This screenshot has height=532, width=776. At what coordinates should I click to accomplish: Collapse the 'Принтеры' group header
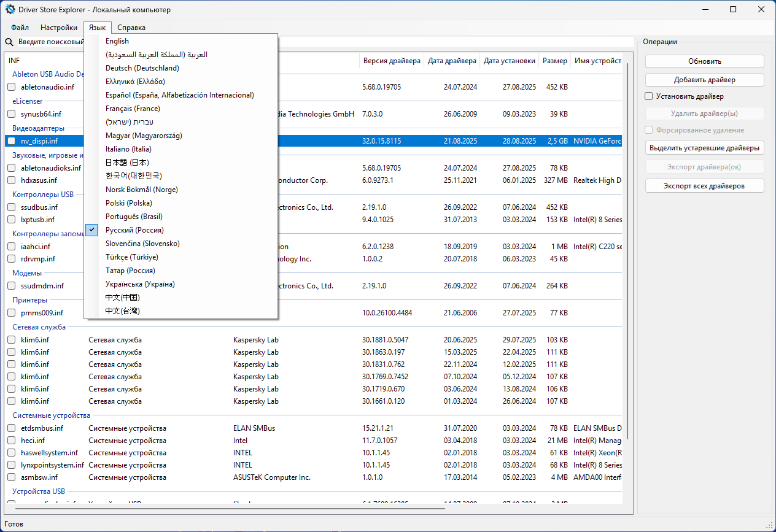click(30, 300)
